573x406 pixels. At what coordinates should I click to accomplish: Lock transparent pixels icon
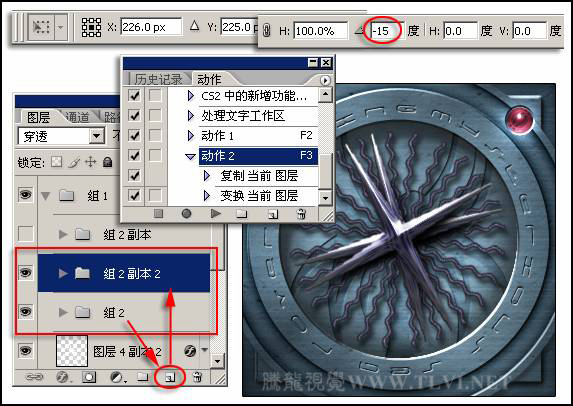point(56,162)
